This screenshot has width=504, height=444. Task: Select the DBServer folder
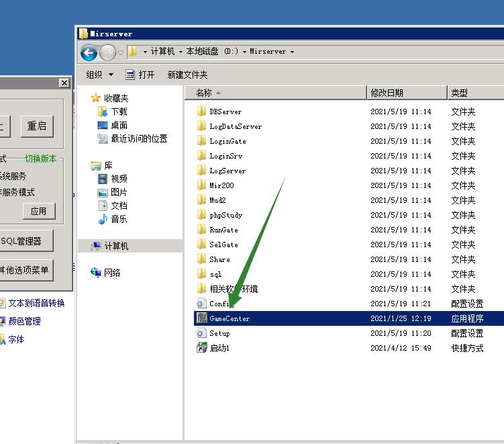click(x=225, y=112)
